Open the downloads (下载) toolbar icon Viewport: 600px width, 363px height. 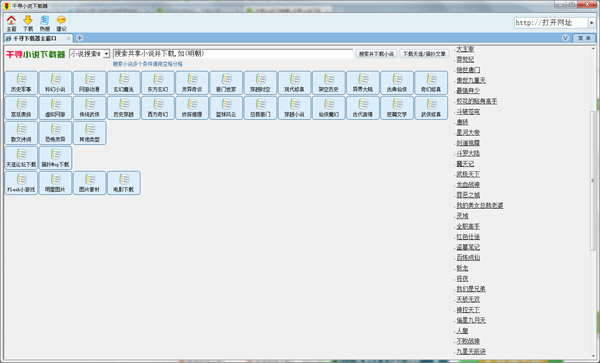[28, 23]
